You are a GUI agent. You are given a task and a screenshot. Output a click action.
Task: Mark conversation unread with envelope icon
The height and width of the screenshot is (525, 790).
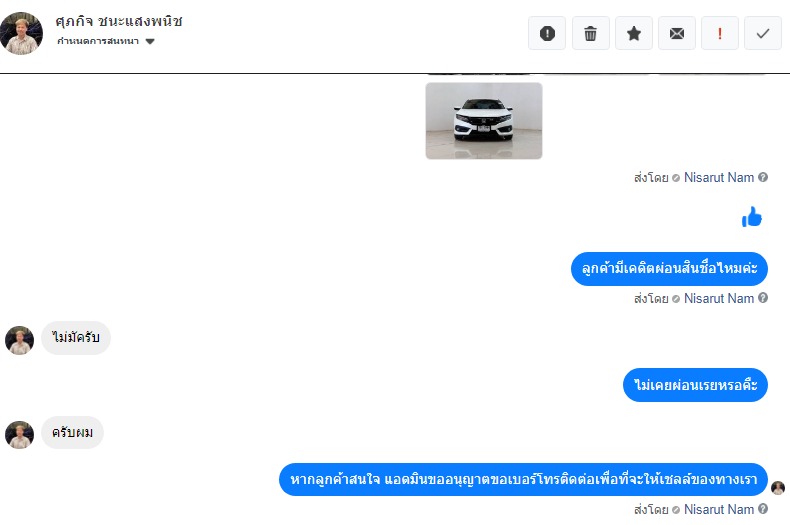677,33
